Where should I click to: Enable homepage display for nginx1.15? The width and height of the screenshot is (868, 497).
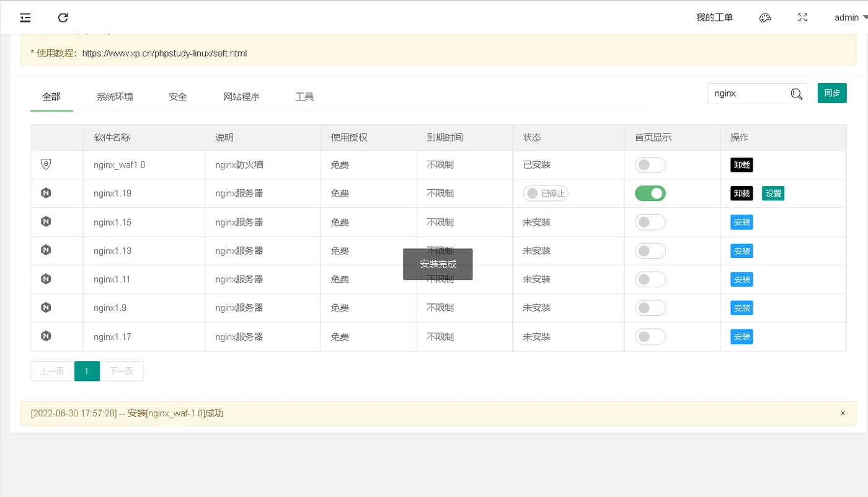650,222
